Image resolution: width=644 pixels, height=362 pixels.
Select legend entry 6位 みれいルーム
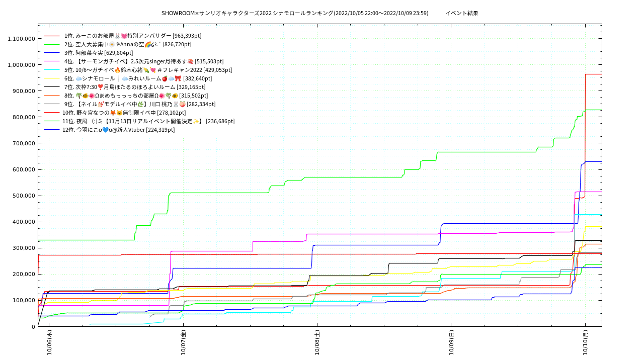pyautogui.click(x=138, y=78)
